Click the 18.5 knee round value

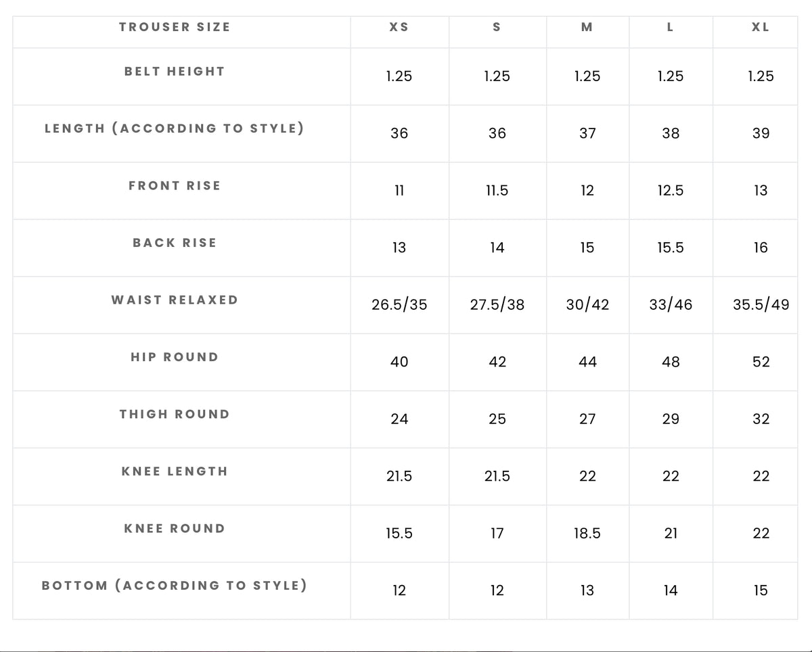587,534
